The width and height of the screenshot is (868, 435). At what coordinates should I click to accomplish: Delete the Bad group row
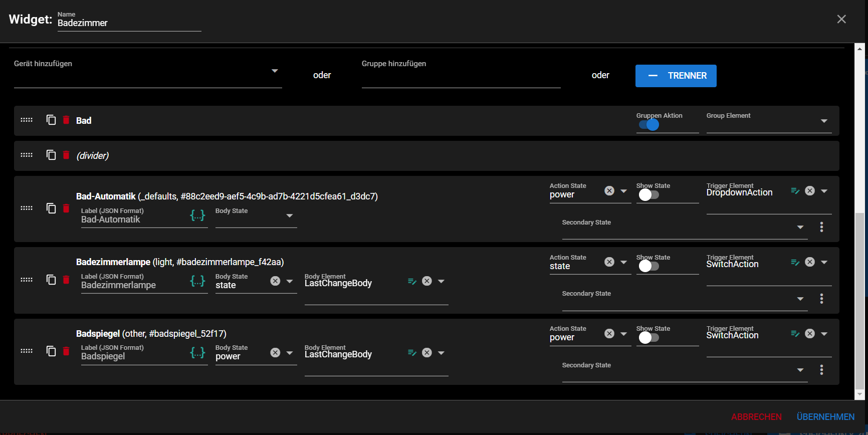click(x=66, y=120)
